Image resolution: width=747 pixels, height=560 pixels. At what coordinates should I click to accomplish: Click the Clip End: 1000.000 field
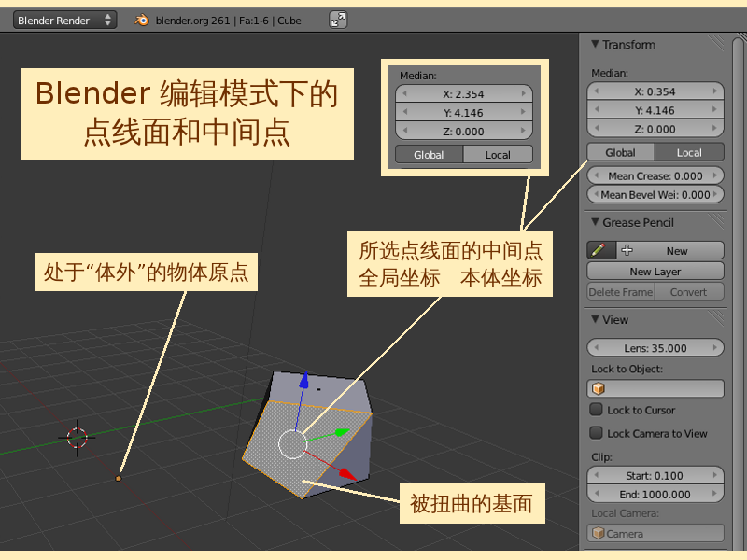[x=655, y=494]
